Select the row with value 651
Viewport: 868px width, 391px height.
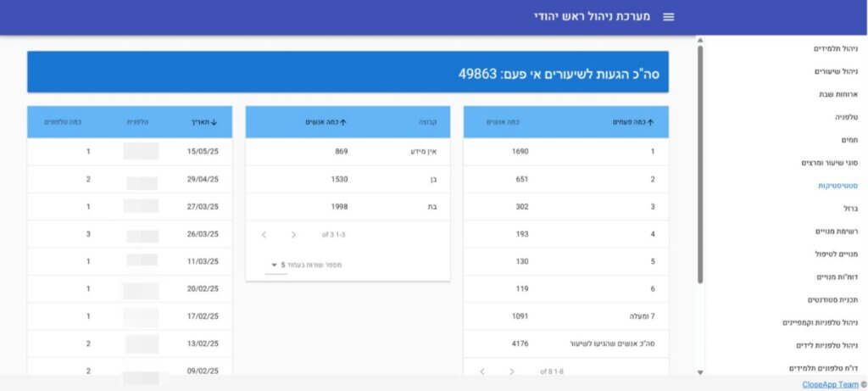[565, 179]
